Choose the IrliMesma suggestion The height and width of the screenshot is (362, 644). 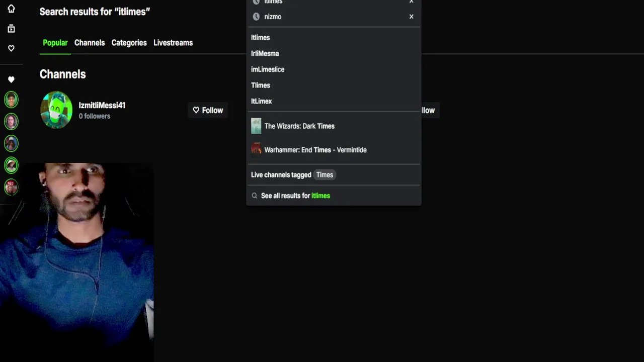[265, 53]
